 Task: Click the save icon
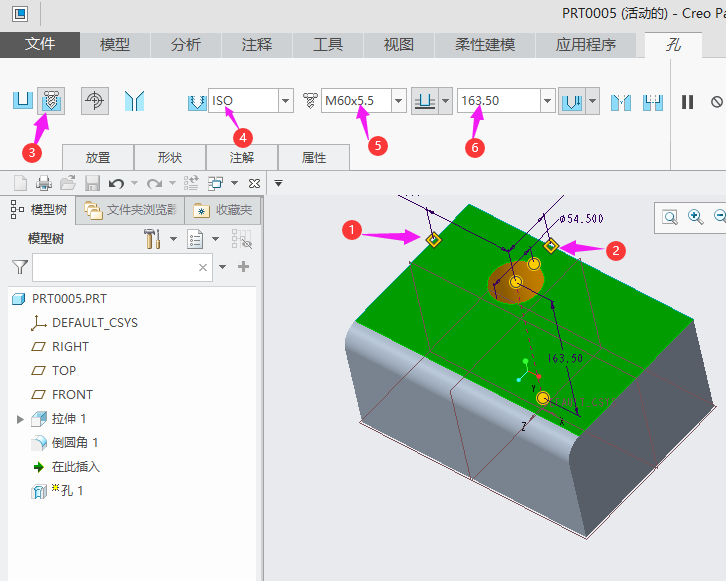[92, 183]
